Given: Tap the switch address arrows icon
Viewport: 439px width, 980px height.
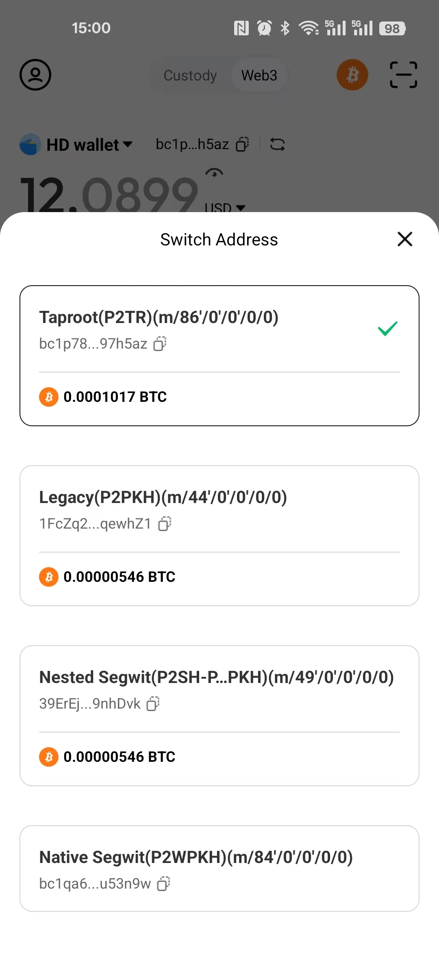Looking at the screenshot, I should 278,144.
